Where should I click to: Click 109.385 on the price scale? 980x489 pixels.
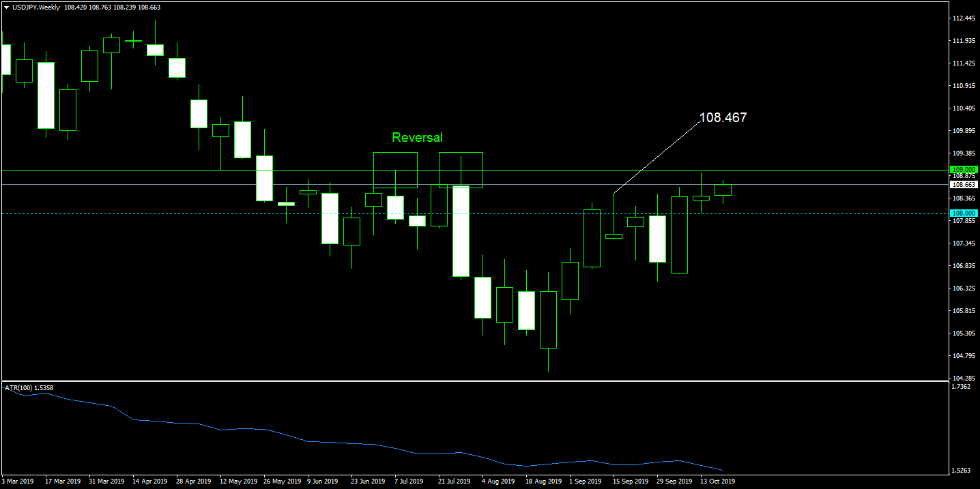click(x=963, y=153)
